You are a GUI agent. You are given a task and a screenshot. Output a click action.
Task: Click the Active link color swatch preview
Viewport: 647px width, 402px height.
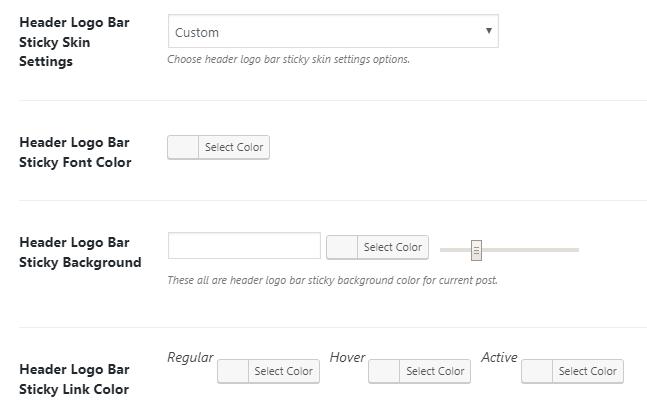(537, 371)
